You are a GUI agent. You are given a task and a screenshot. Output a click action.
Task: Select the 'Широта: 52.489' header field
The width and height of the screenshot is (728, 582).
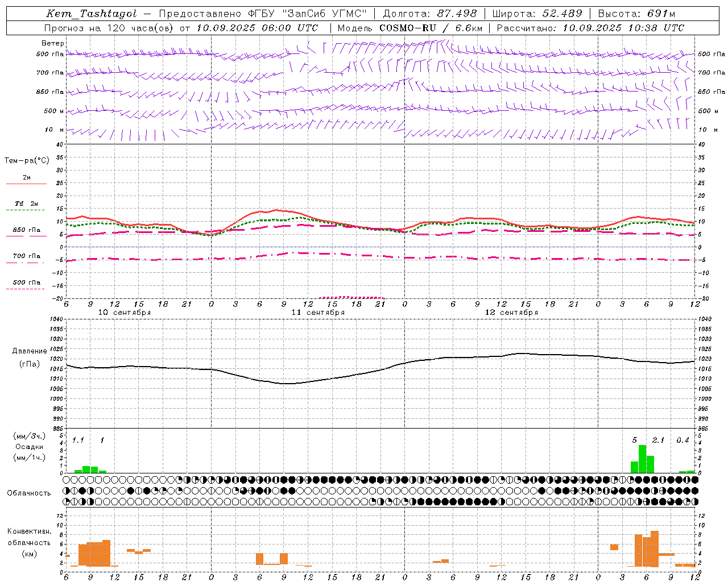click(x=537, y=14)
